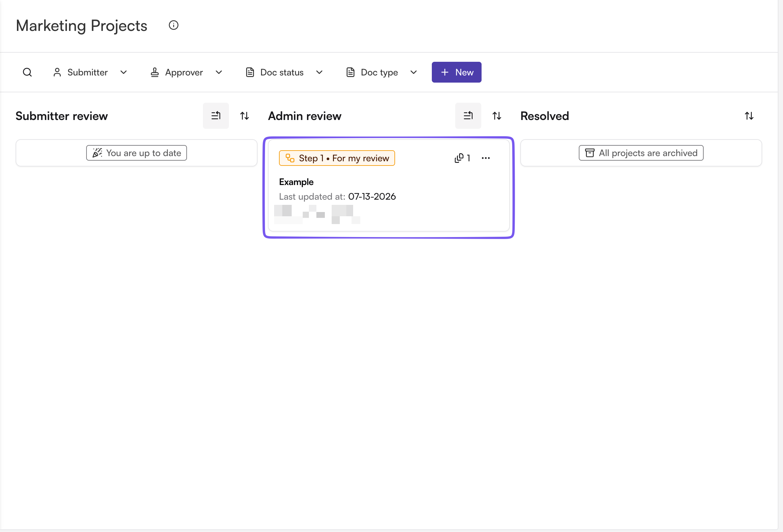Open the Example project card title

coord(296,182)
